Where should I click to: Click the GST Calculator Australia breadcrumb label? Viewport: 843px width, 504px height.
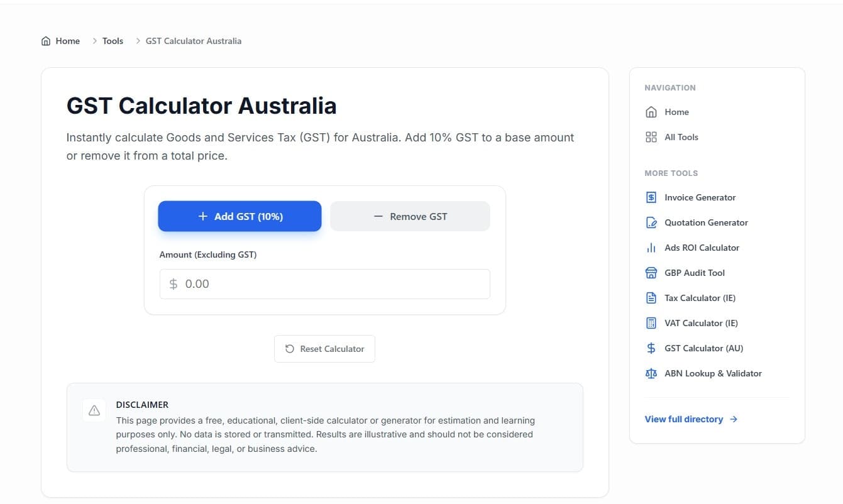click(193, 40)
